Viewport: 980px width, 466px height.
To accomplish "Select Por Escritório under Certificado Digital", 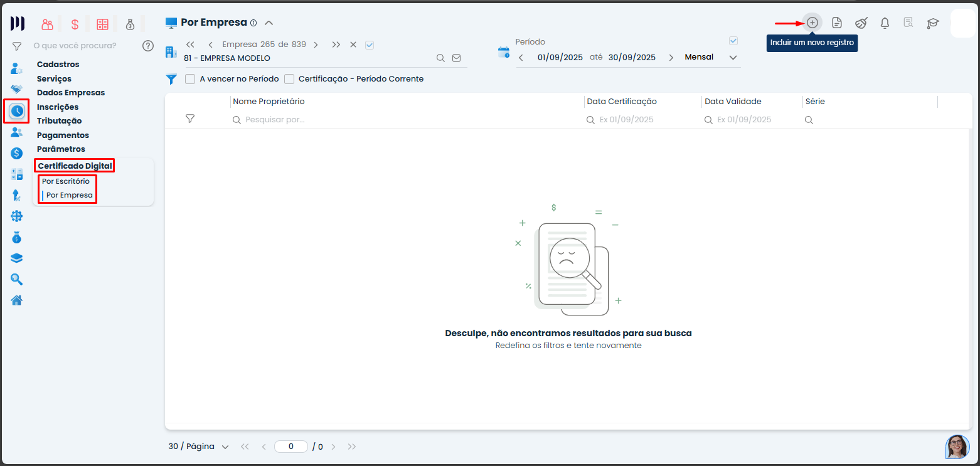I will coord(66,181).
